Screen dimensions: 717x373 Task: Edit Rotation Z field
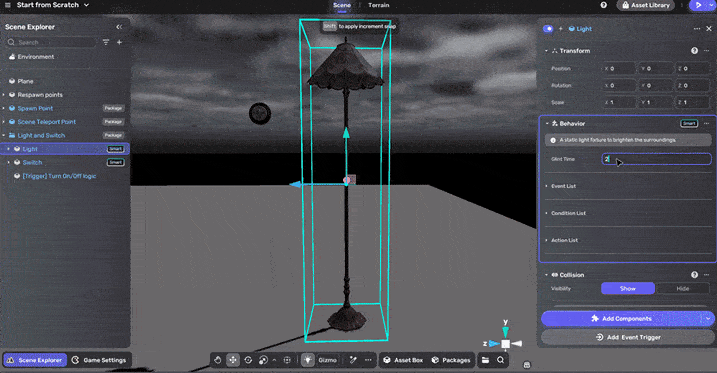click(x=693, y=85)
